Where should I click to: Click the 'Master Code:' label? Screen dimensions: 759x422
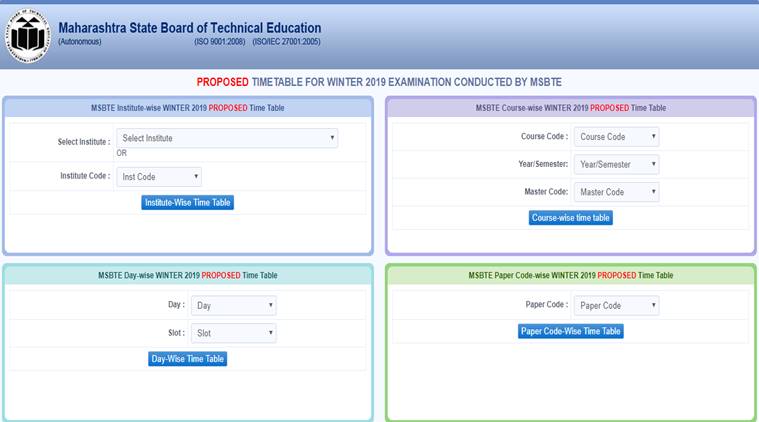click(546, 192)
